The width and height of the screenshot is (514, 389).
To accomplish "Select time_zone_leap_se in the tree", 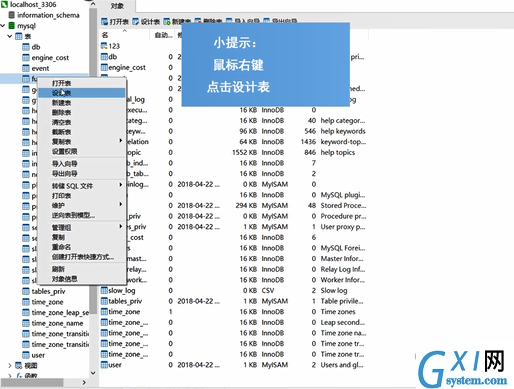I will (56, 313).
